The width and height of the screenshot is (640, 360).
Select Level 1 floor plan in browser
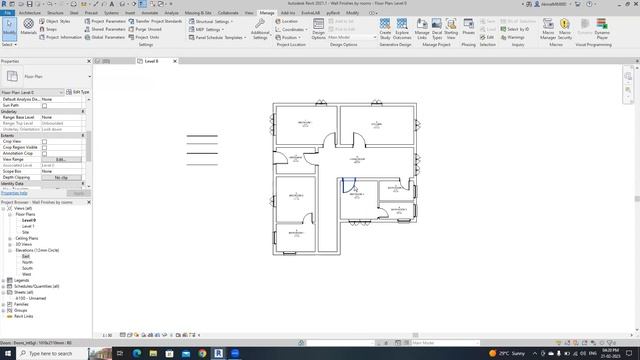tap(28, 226)
